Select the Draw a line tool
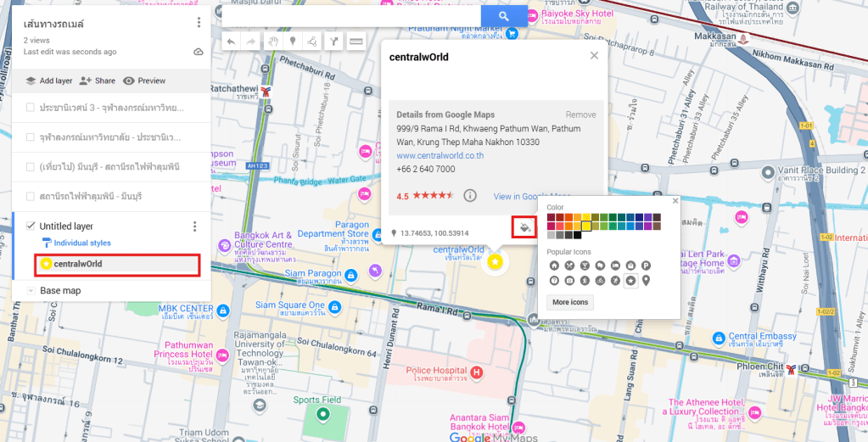The image size is (868, 442). (313, 41)
